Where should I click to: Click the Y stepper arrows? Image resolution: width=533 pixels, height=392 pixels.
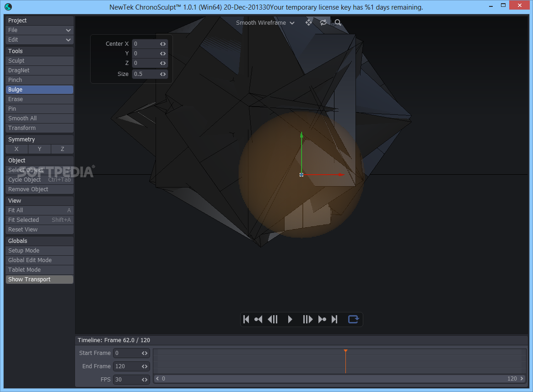tap(163, 54)
